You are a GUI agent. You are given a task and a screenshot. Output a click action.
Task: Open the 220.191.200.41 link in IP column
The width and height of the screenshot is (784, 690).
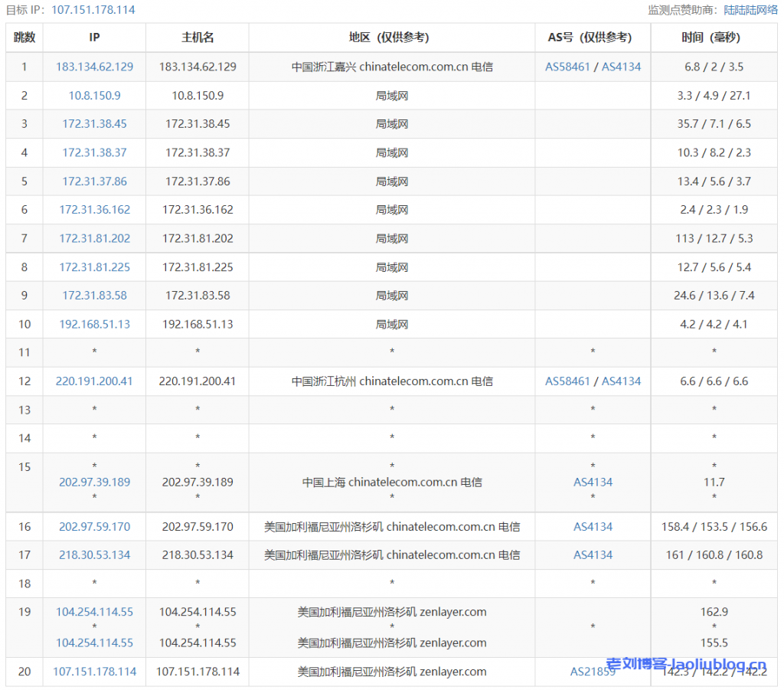(x=94, y=381)
